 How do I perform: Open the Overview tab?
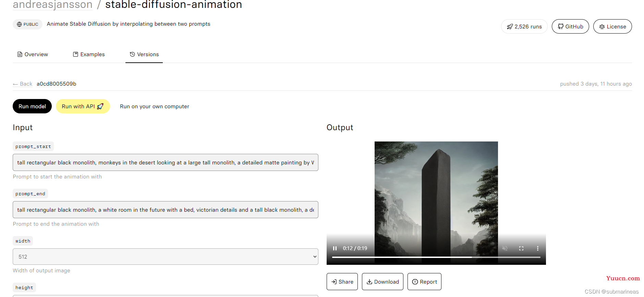point(33,54)
